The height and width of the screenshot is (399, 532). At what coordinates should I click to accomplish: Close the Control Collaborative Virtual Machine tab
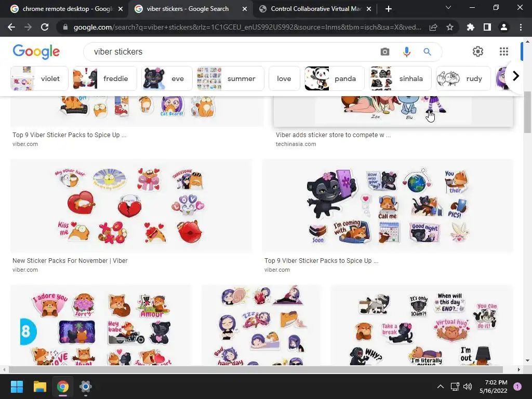369,9
